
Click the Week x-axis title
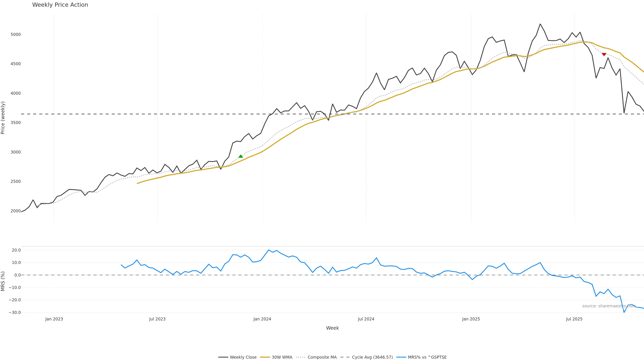[332, 328]
